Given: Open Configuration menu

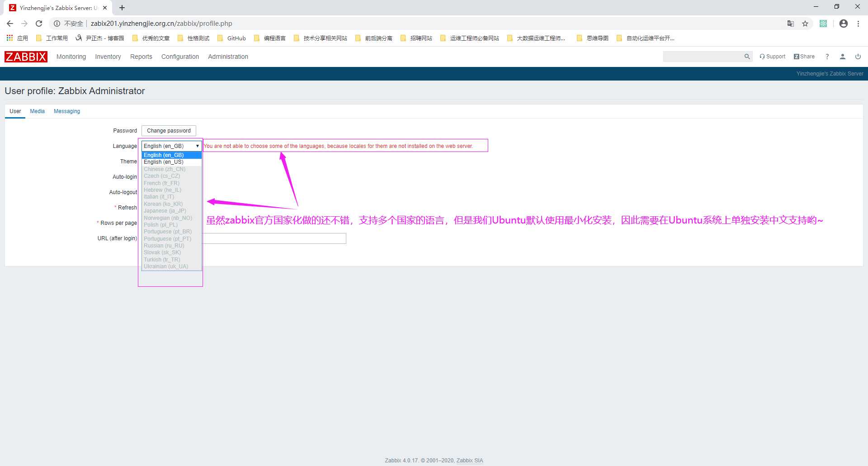Looking at the screenshot, I should coord(180,57).
